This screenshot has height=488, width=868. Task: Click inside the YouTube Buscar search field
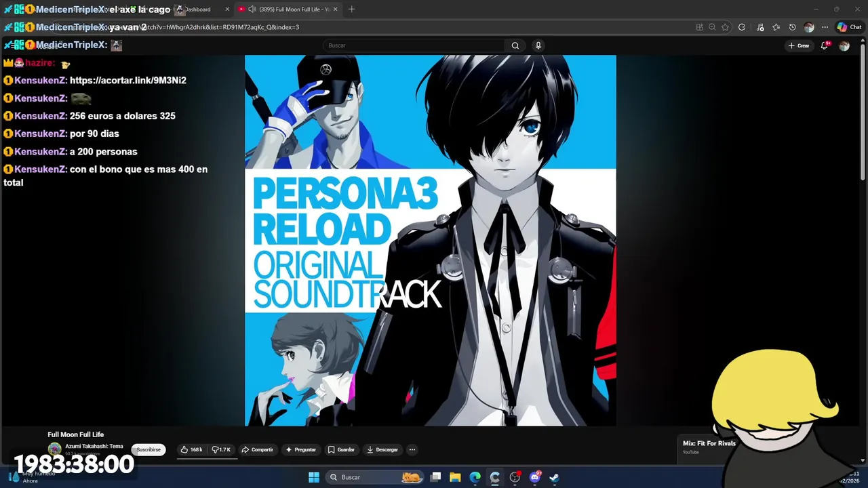pyautogui.click(x=414, y=45)
